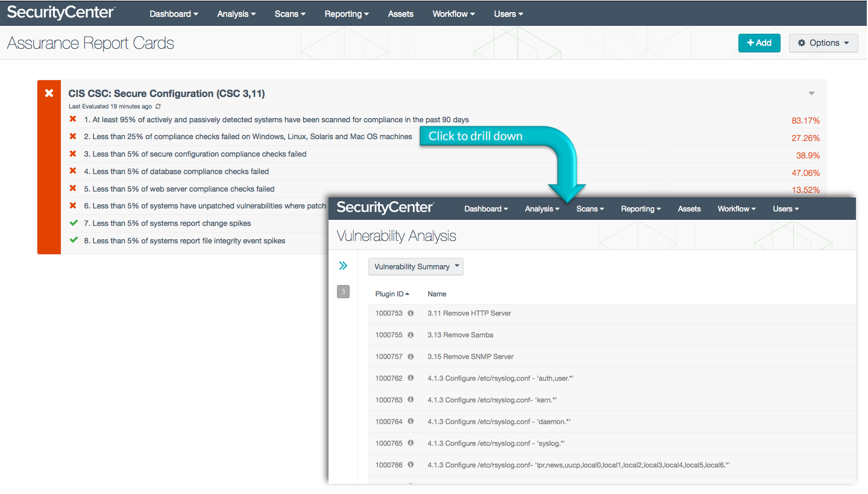868x494 pixels.
Task: Select row with rsyslog 'syslog.*'
Action: click(x=612, y=443)
